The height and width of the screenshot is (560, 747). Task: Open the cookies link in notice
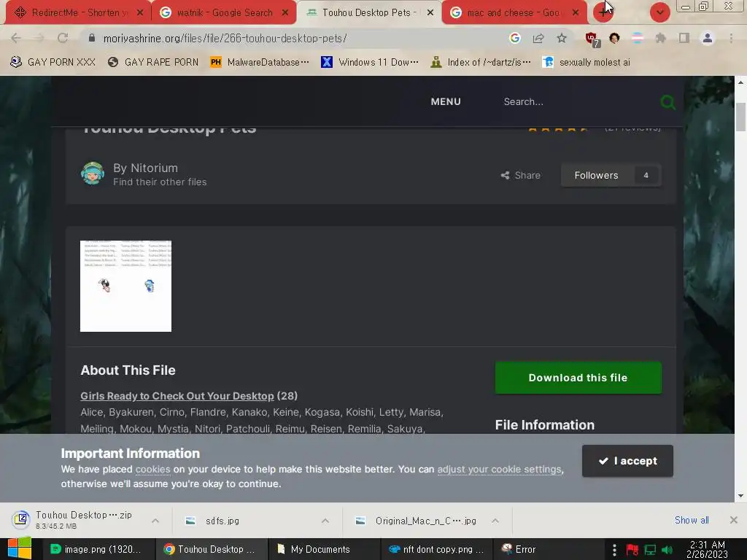tap(152, 469)
